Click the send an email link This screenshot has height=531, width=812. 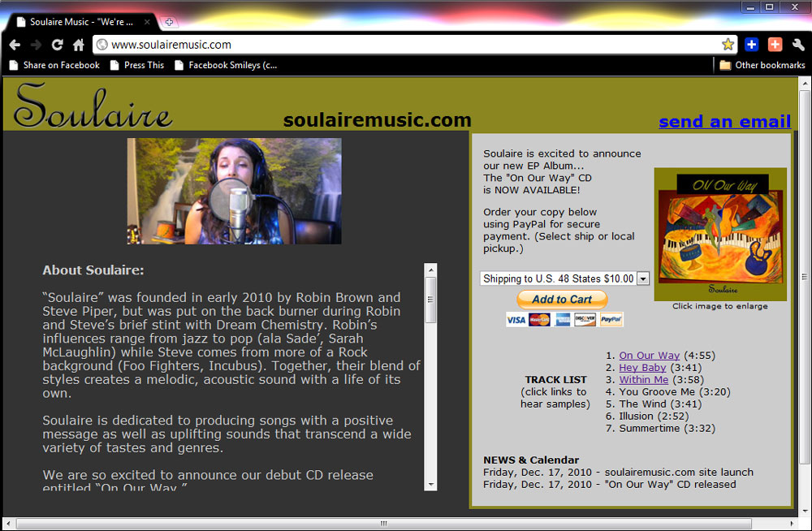coord(724,121)
